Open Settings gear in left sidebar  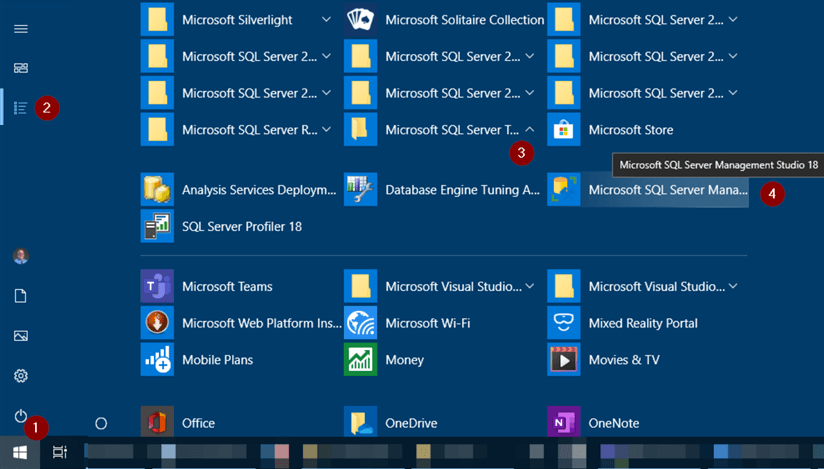(x=20, y=376)
